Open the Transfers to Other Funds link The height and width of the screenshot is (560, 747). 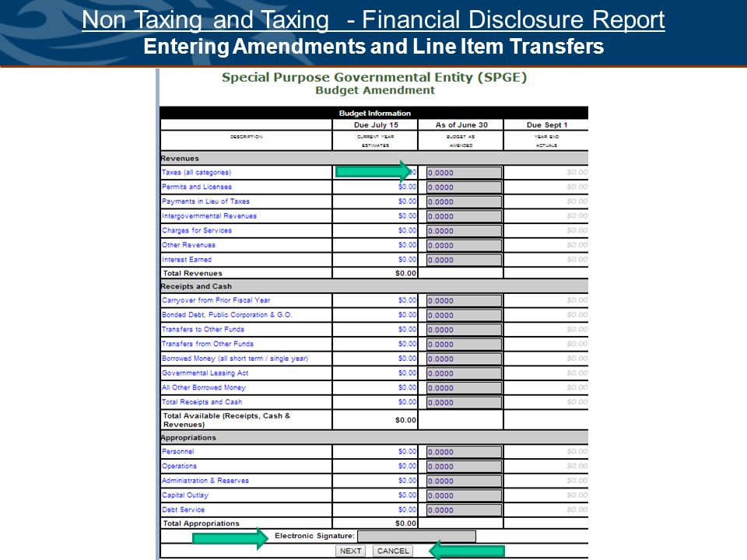pyautogui.click(x=203, y=329)
